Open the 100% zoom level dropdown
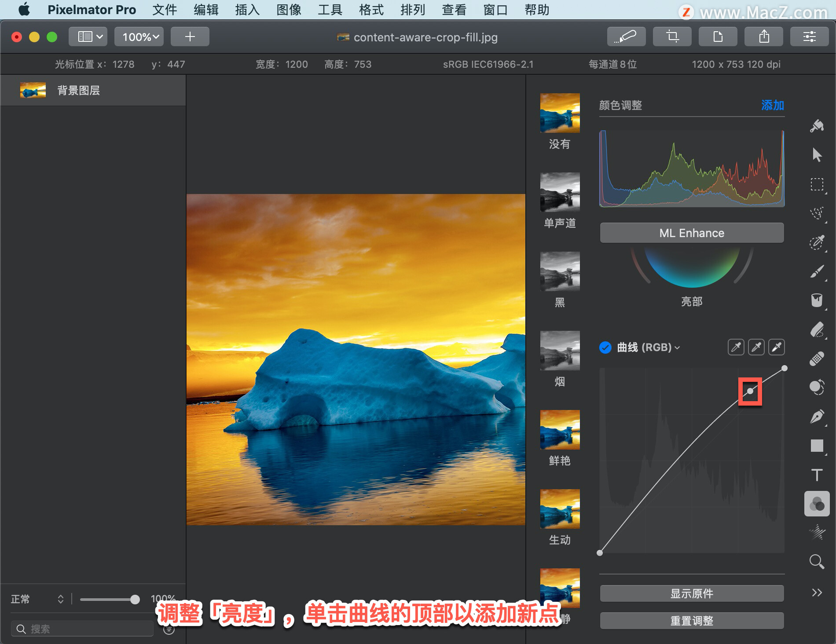The width and height of the screenshot is (836, 644). coord(139,37)
